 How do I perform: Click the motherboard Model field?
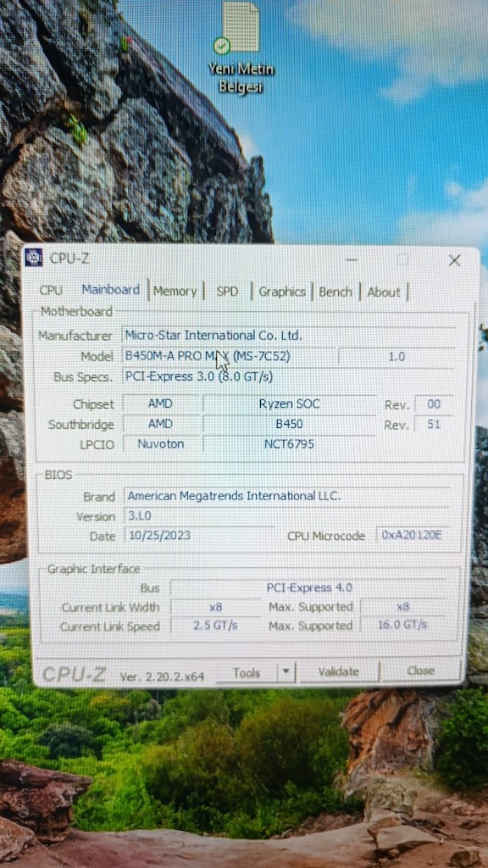tap(229, 356)
